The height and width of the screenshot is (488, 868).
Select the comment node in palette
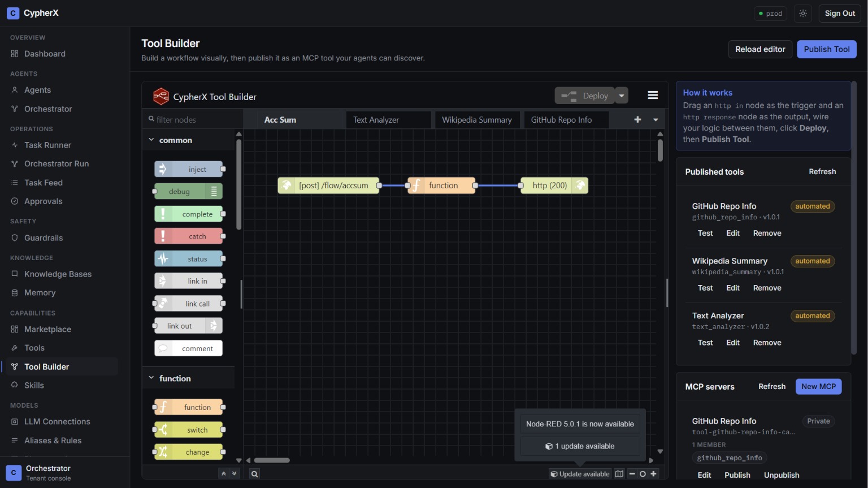[189, 348]
